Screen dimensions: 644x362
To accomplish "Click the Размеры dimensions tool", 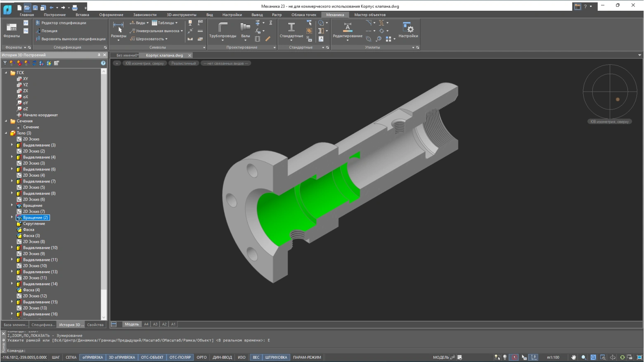I will coord(118,30).
